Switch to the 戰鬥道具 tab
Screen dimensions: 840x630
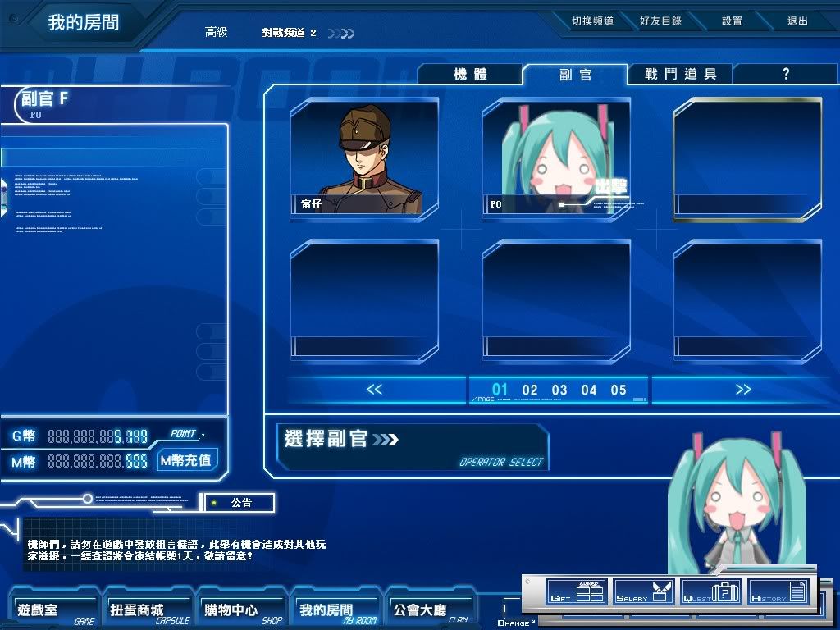[x=680, y=75]
